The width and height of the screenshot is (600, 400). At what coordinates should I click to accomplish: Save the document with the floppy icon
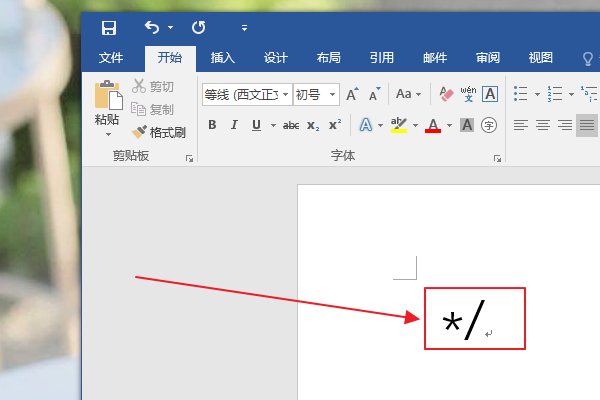tap(109, 28)
